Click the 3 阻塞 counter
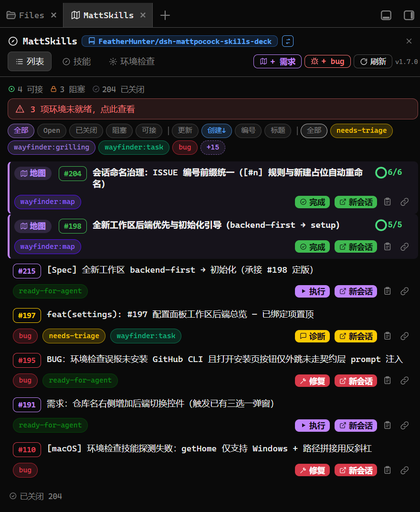420x512 pixels. 68,89
